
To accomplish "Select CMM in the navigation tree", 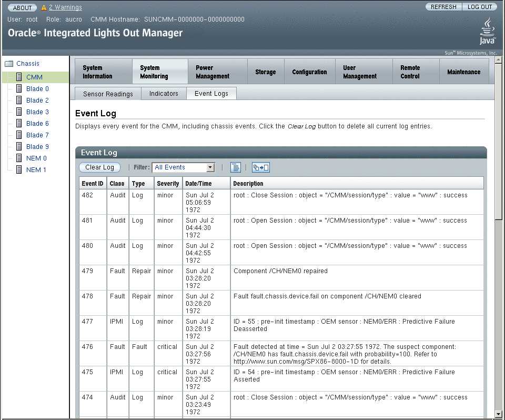I will coord(35,77).
